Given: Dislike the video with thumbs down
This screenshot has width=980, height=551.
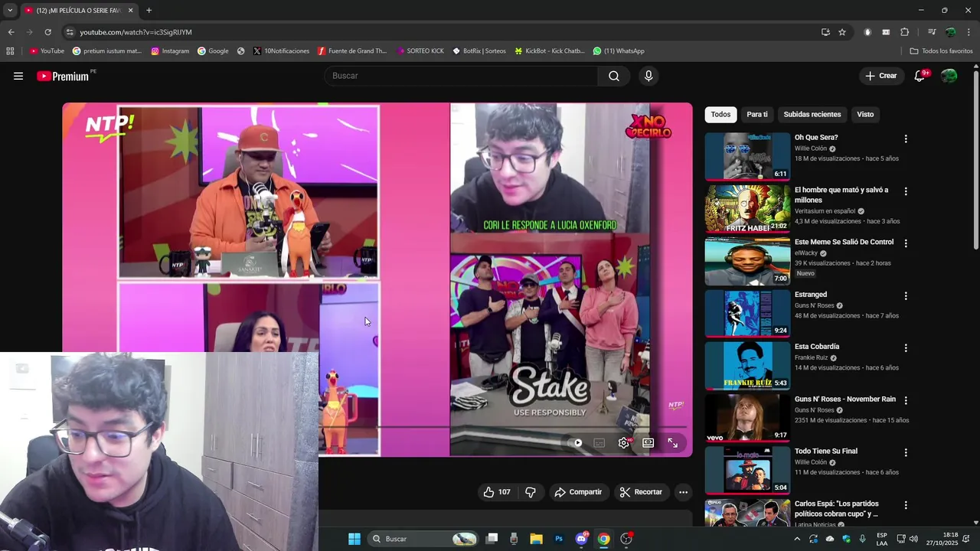Looking at the screenshot, I should pos(531,492).
